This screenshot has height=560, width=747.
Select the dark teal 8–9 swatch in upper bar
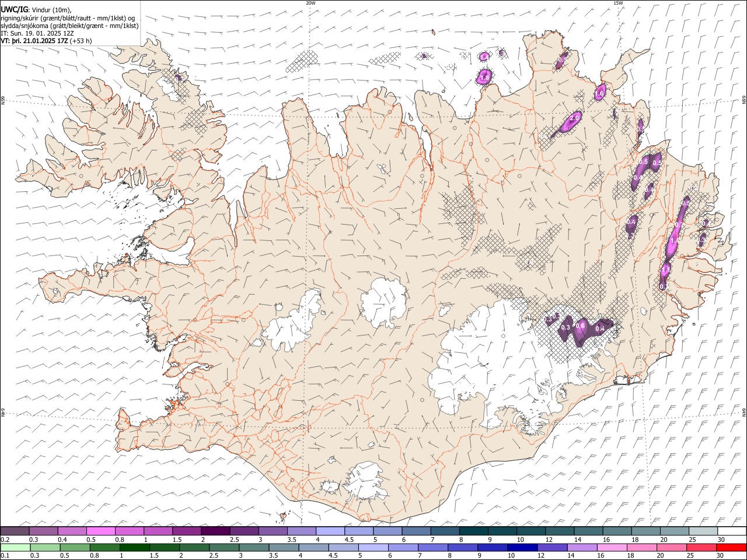(473, 531)
